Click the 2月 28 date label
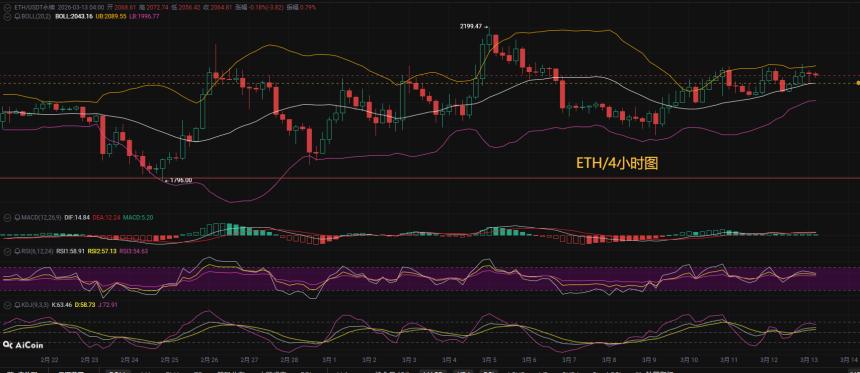The height and width of the screenshot is (373, 860). [x=290, y=360]
